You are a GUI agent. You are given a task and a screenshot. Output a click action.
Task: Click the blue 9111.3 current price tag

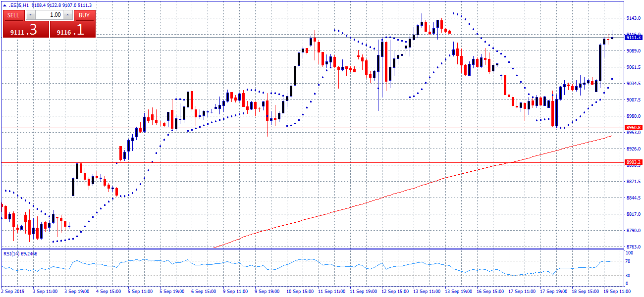pos(633,37)
